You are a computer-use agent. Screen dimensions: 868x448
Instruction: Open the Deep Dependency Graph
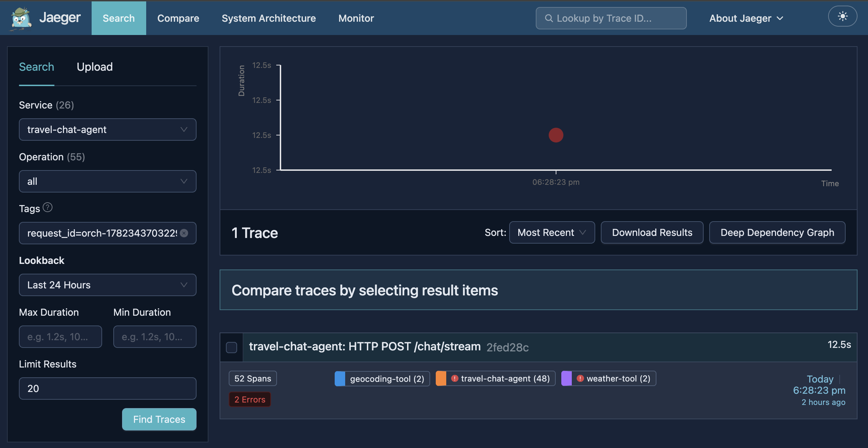777,232
